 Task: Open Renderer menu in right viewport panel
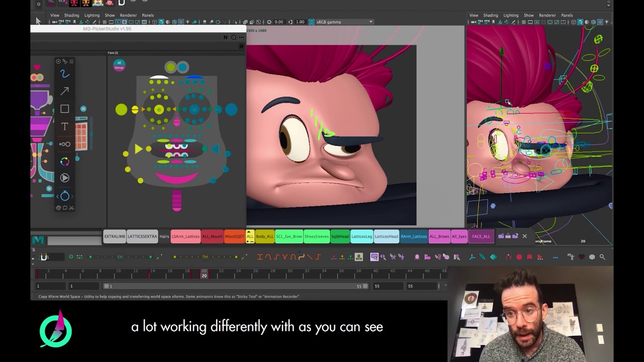(547, 15)
